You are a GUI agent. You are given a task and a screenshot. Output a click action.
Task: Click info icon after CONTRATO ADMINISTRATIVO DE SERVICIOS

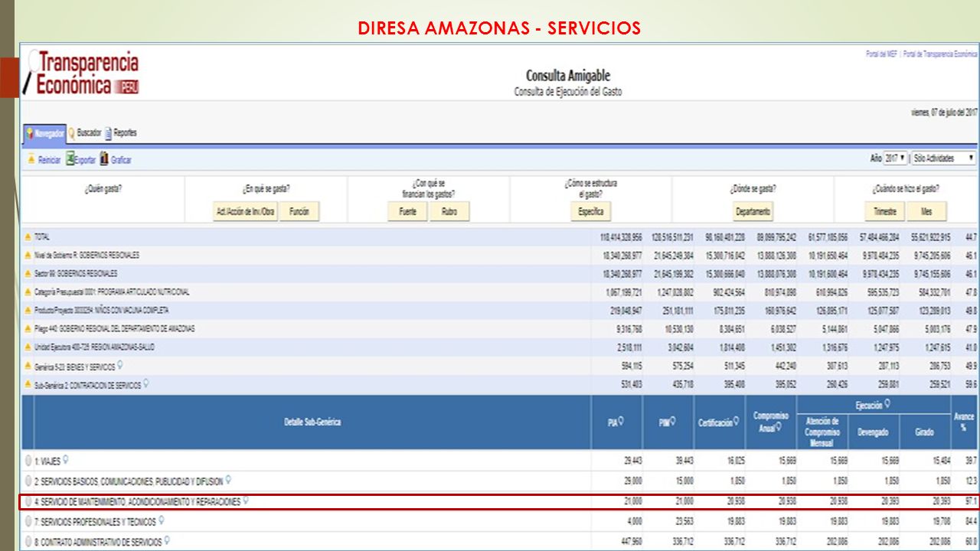[x=168, y=540]
